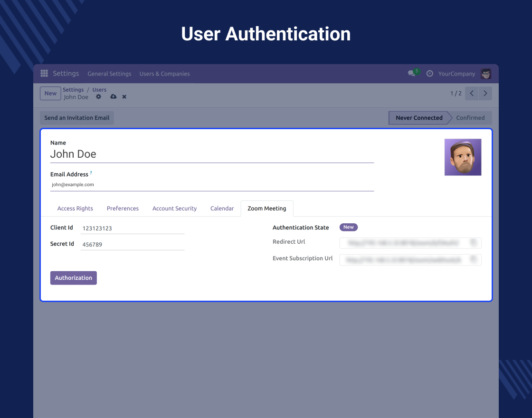This screenshot has width=532, height=418.
Task: Open the chat messages icon
Action: click(x=411, y=74)
